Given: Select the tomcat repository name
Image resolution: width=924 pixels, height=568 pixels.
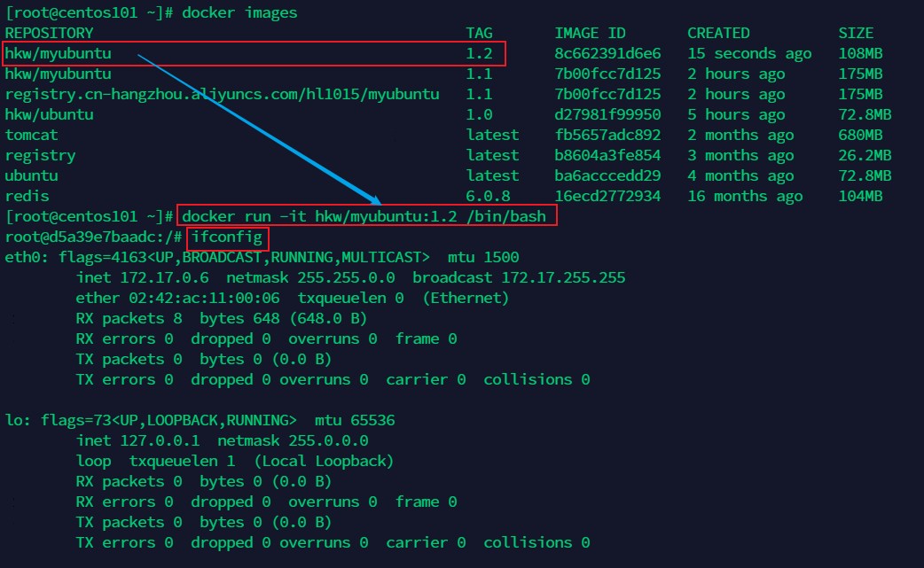Looking at the screenshot, I should pyautogui.click(x=31, y=135).
